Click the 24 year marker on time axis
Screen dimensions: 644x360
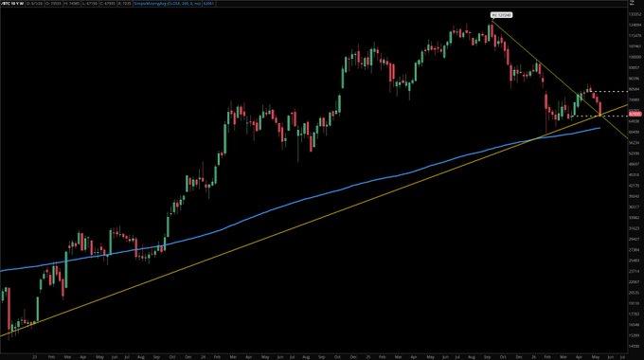tap(204, 357)
